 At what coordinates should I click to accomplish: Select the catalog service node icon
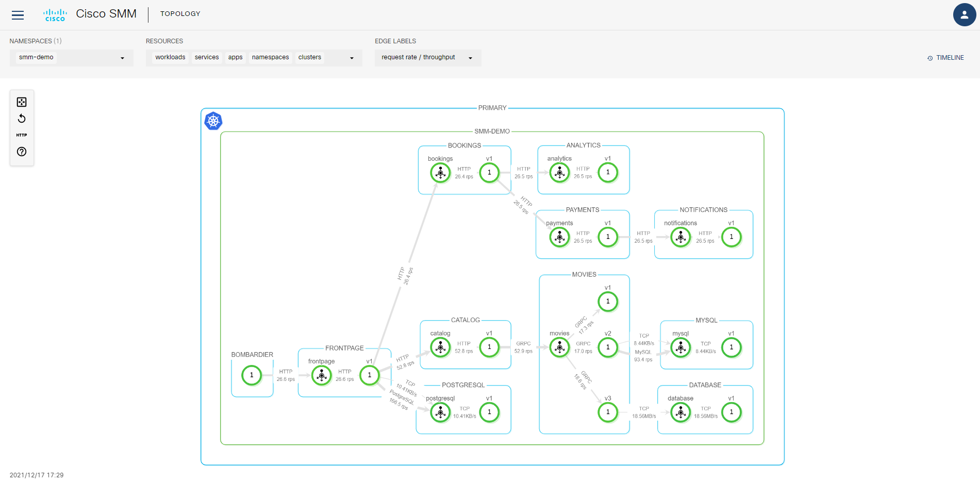440,347
